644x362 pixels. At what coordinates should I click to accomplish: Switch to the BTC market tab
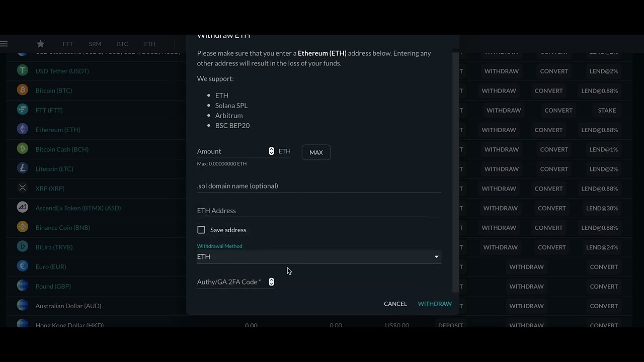point(122,44)
